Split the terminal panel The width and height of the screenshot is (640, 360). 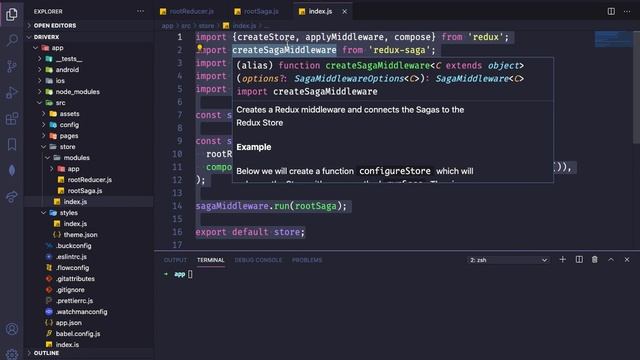pyautogui.click(x=579, y=260)
